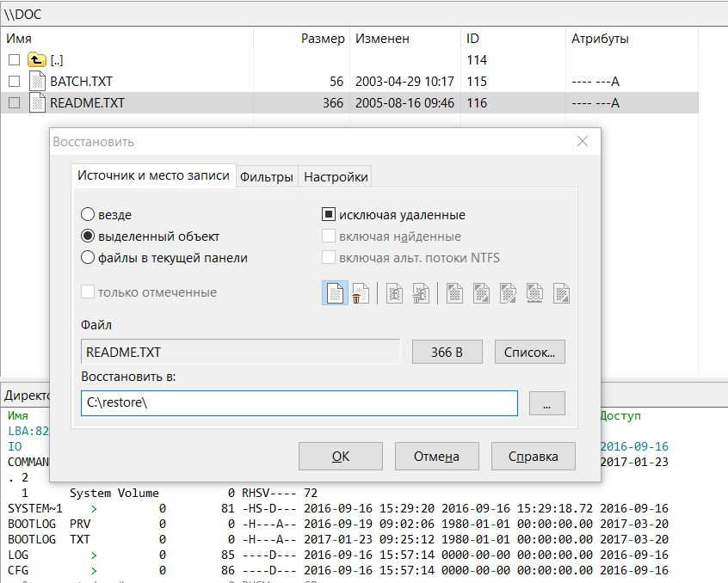Click the 'Справка' help button
The height and width of the screenshot is (583, 728).
pos(533,457)
